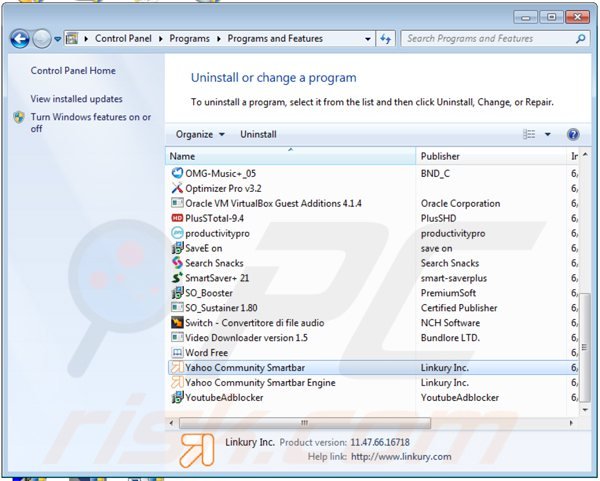Select the Word Free entry
This screenshot has height=481, width=600.
207,352
